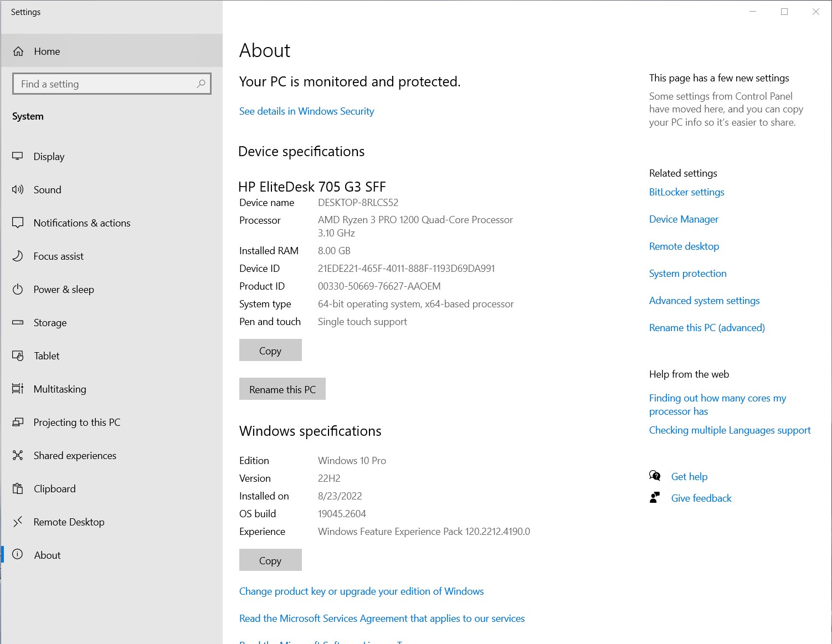The height and width of the screenshot is (644, 832).
Task: Click the Home icon in sidebar
Action: pyautogui.click(x=18, y=51)
